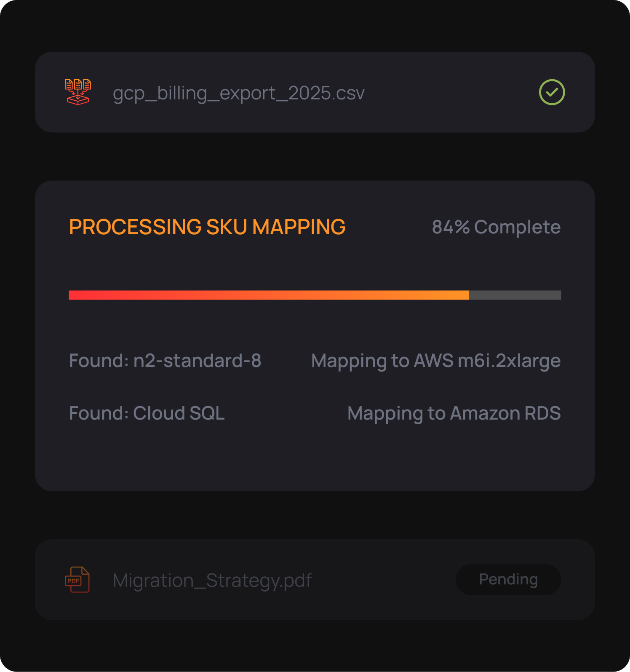Click the green completed checkmark icon
Viewport: 630px width, 672px height.
[552, 92]
